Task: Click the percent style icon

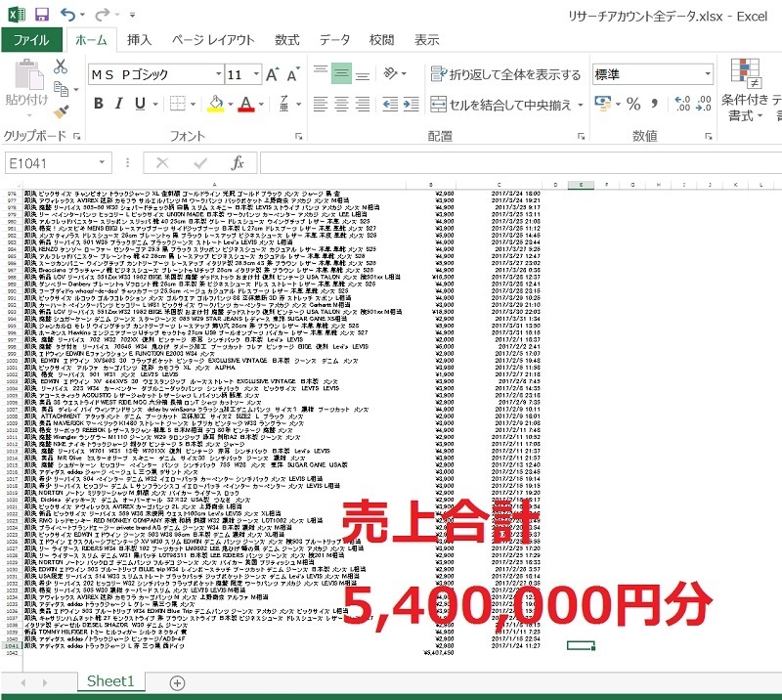Action: click(x=633, y=104)
